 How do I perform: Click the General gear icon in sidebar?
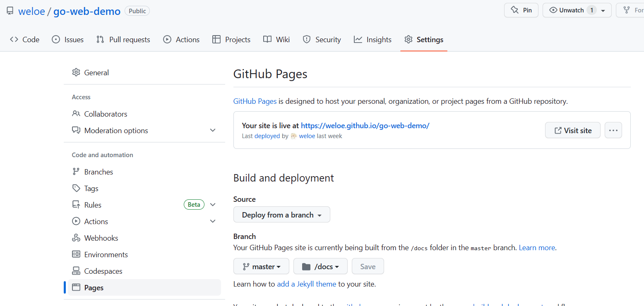[x=76, y=73]
